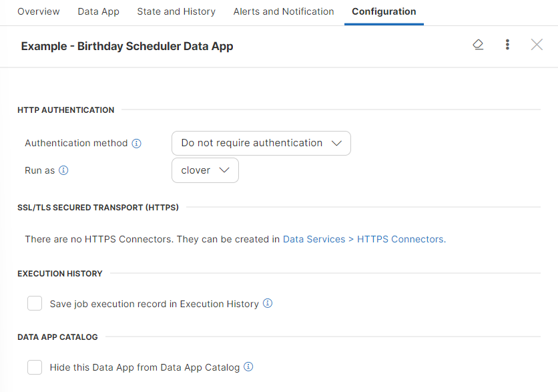This screenshot has width=558, height=392.
Task: Switch to Alerts and Notification tab
Action: [x=283, y=11]
